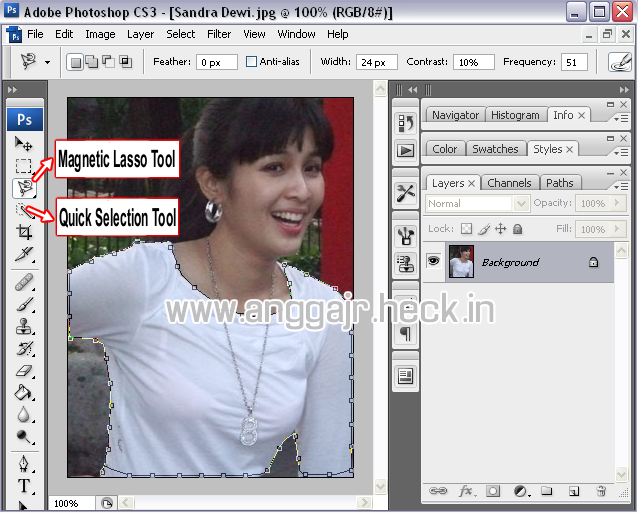Viewport: 638px width, 515px height.
Task: Select the Eraser tool
Action: pos(24,371)
